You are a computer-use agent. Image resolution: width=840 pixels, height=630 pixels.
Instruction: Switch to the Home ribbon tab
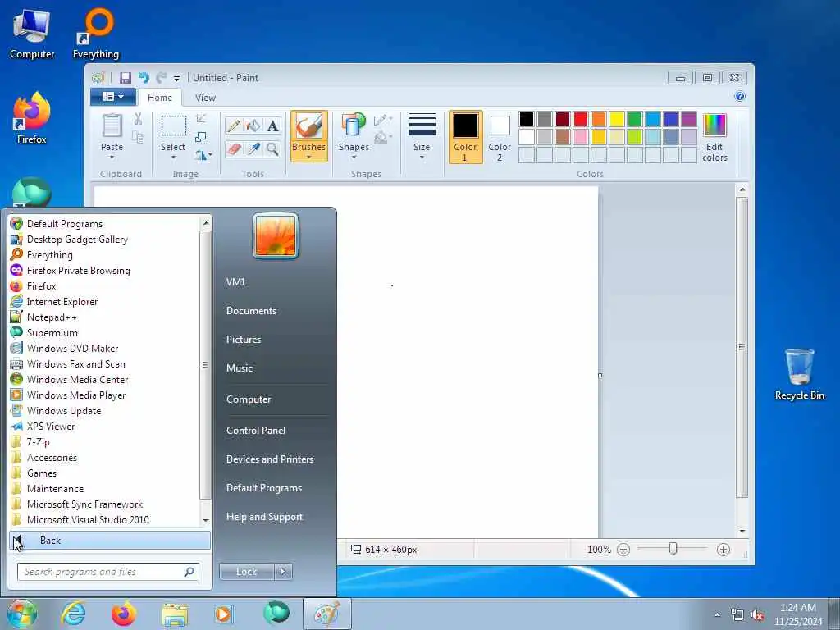160,98
